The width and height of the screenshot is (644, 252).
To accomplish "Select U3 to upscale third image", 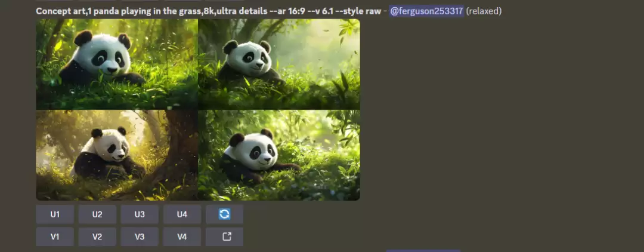I will (140, 214).
